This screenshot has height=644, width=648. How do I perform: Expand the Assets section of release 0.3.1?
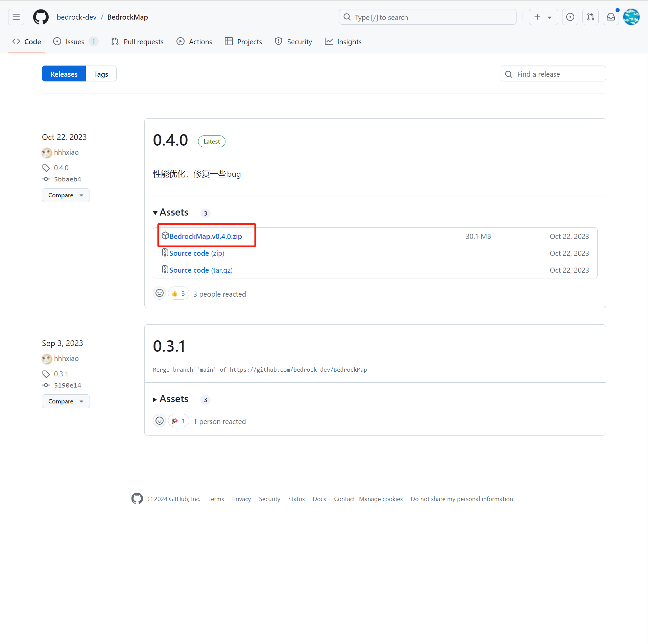(x=171, y=399)
